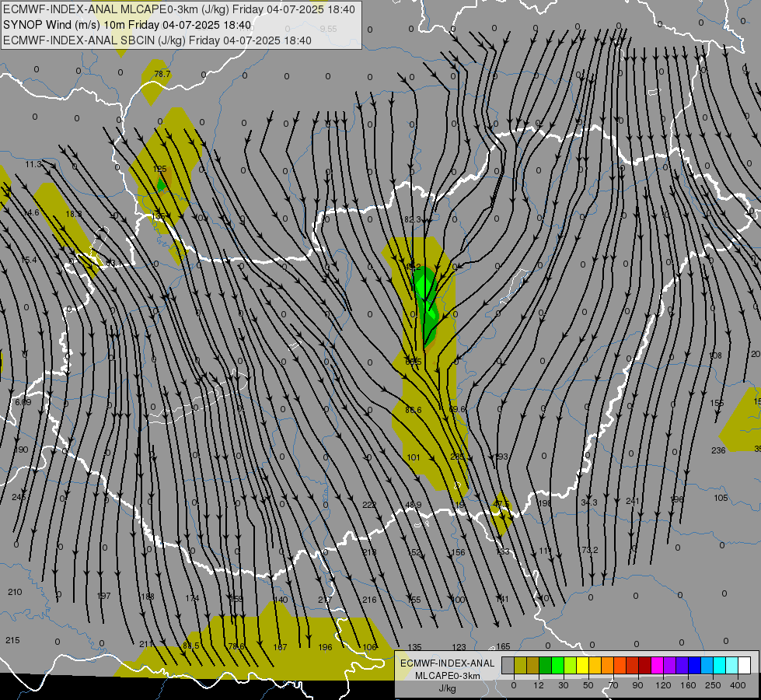Screen dimensions: 761x700
Task: Select the dark green legend swatch
Action: 546,665
